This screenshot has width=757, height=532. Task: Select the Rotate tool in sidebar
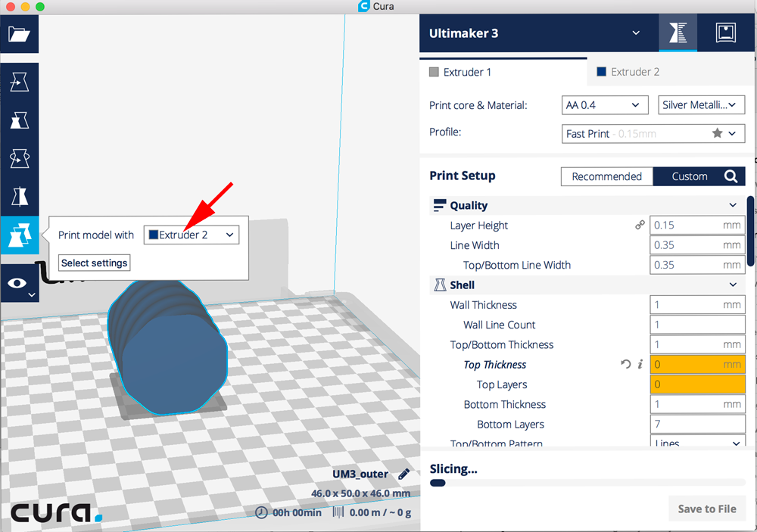[x=20, y=158]
